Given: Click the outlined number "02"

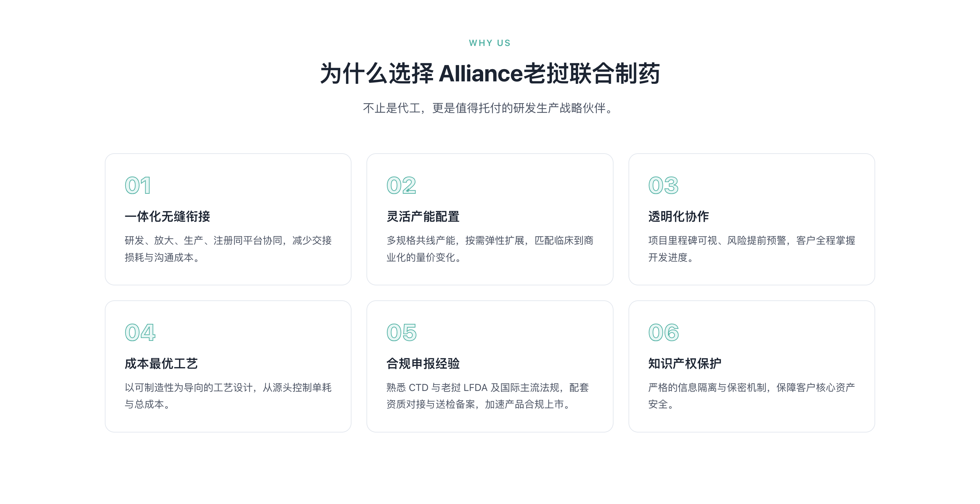Looking at the screenshot, I should tap(402, 185).
